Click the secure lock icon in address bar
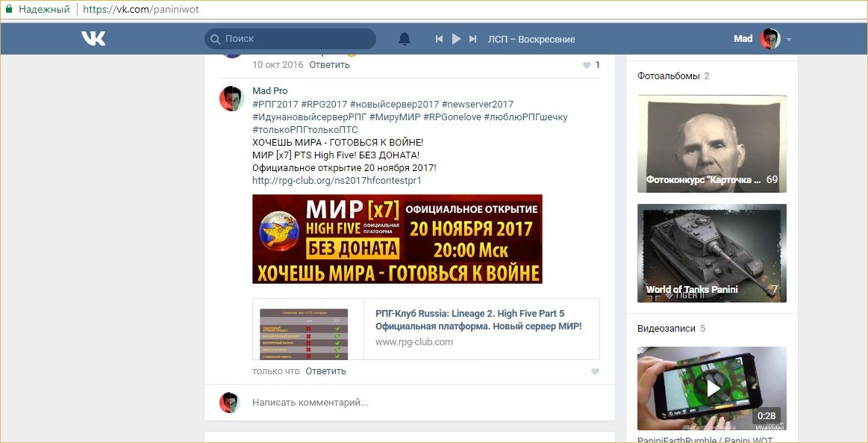 (x=9, y=10)
